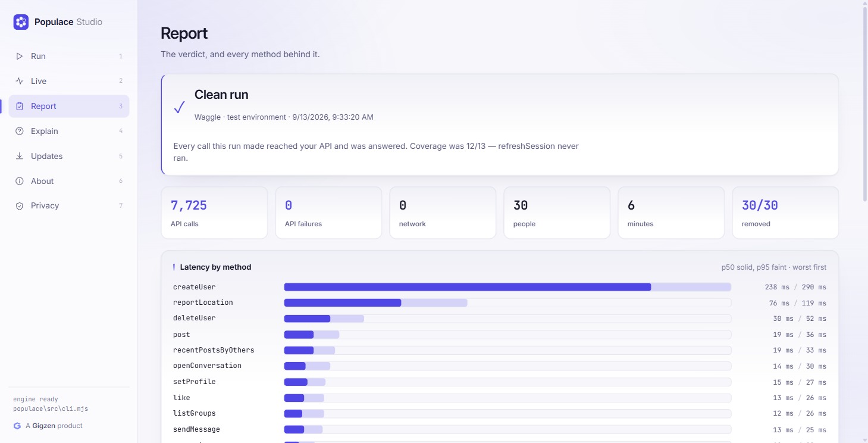The width and height of the screenshot is (868, 443).
Task: Click the 7,725 API calls card
Action: 214,213
